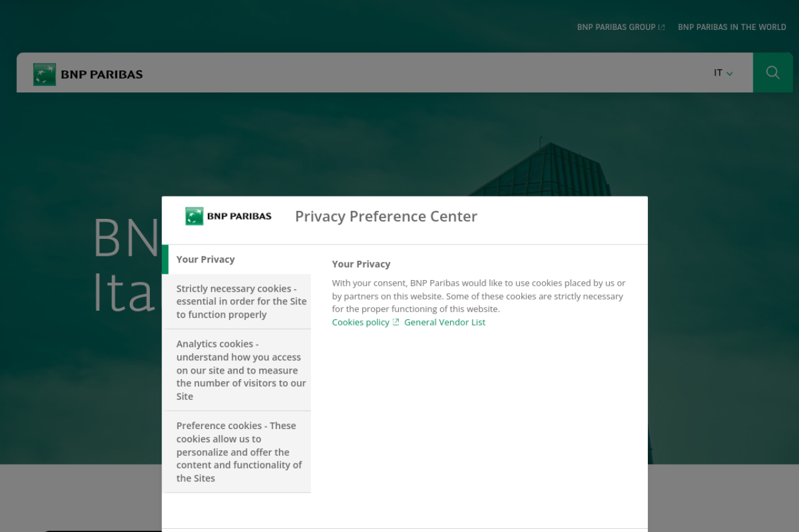
Task: Click the green search magnifier icon
Action: pos(773,72)
